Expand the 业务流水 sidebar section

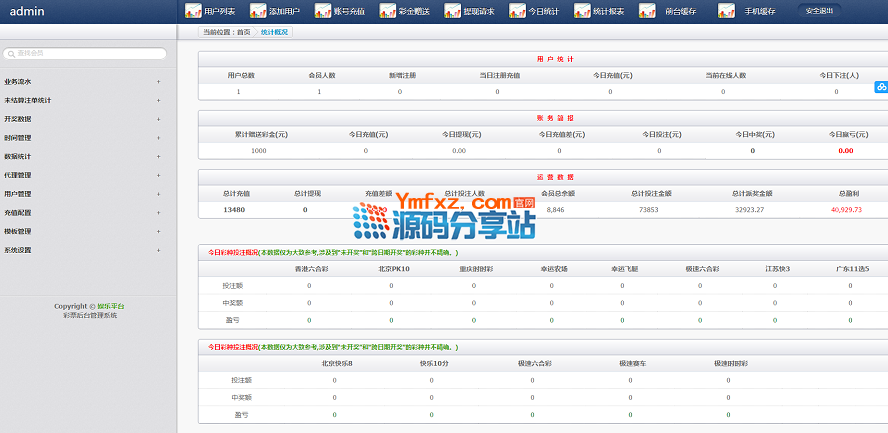pyautogui.click(x=80, y=82)
